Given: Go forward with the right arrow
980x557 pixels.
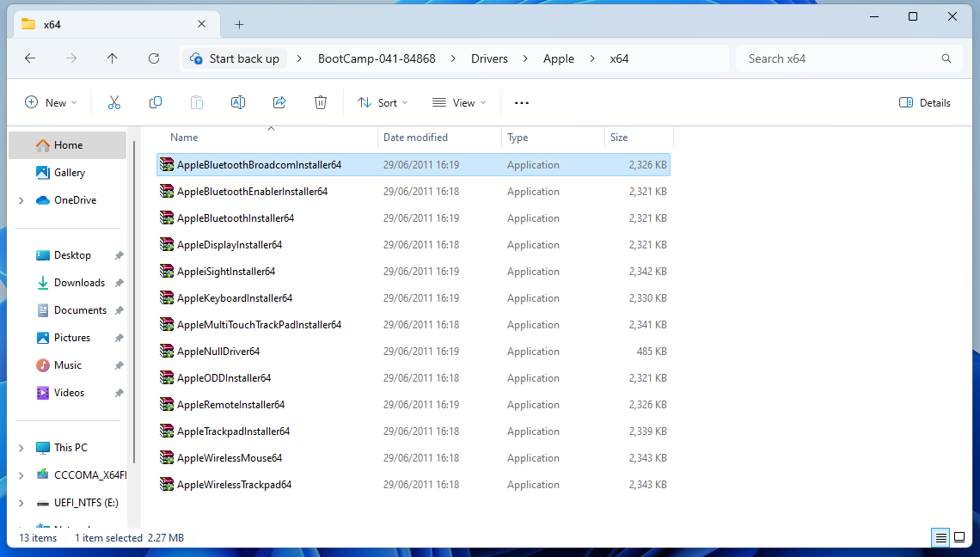Looking at the screenshot, I should 71,58.
